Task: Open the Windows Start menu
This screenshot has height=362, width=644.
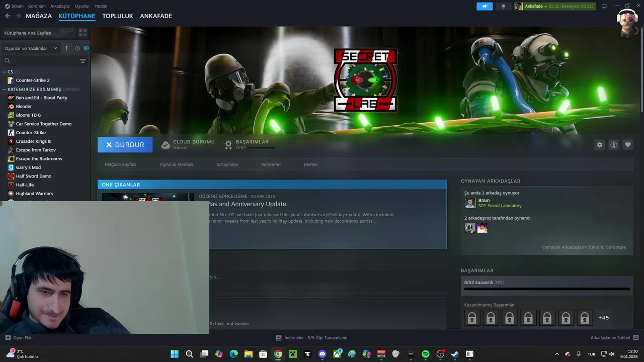Action: pyautogui.click(x=175, y=354)
